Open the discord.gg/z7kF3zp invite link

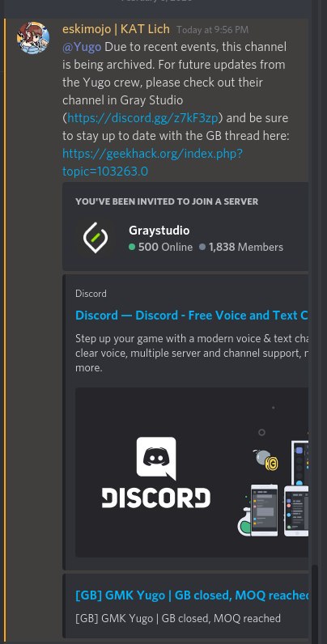[x=142, y=118]
